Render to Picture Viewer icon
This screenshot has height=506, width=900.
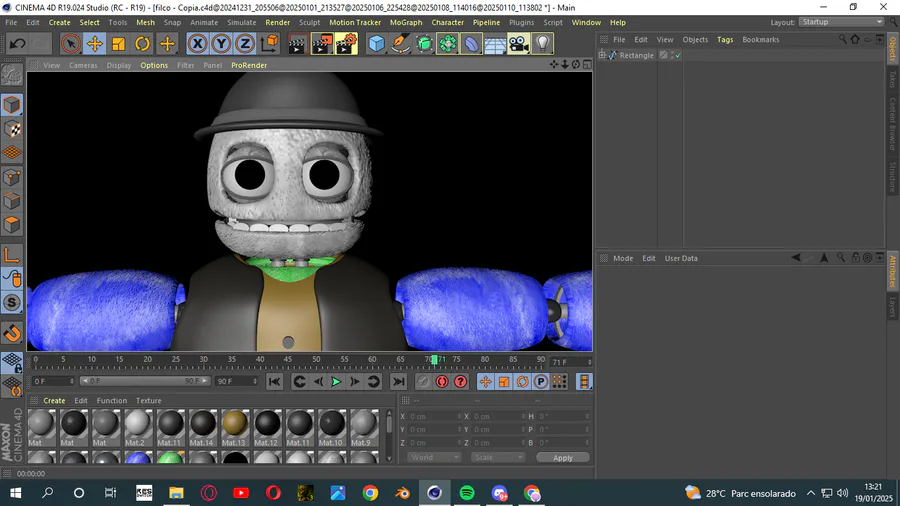[322, 44]
